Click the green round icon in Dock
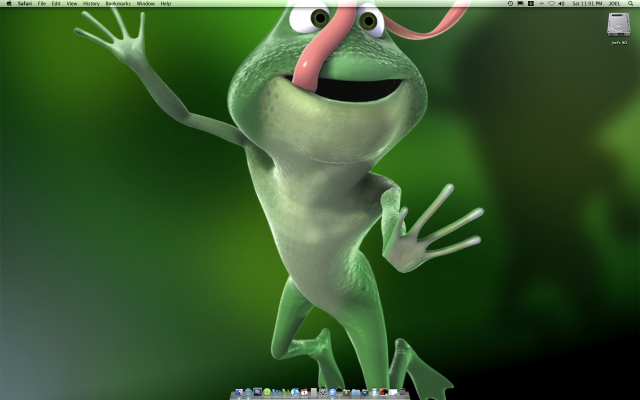Viewport: 640px width, 400px height. coord(267,392)
